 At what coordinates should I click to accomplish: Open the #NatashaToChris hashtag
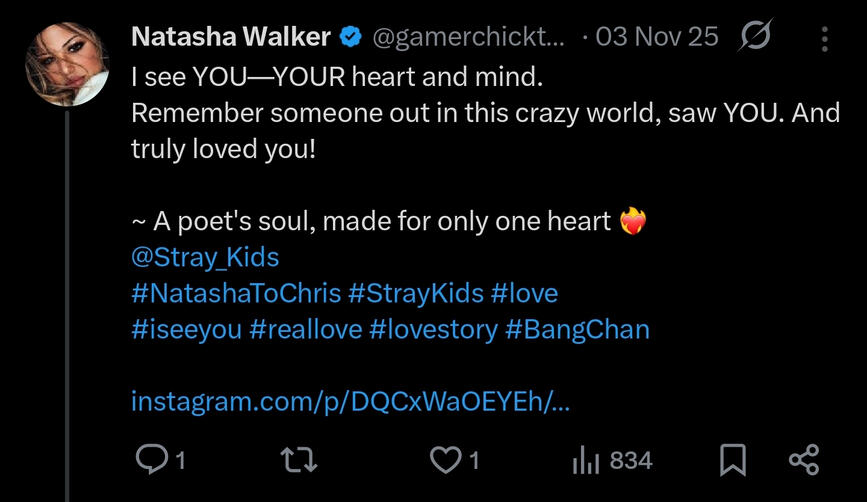pyautogui.click(x=236, y=293)
